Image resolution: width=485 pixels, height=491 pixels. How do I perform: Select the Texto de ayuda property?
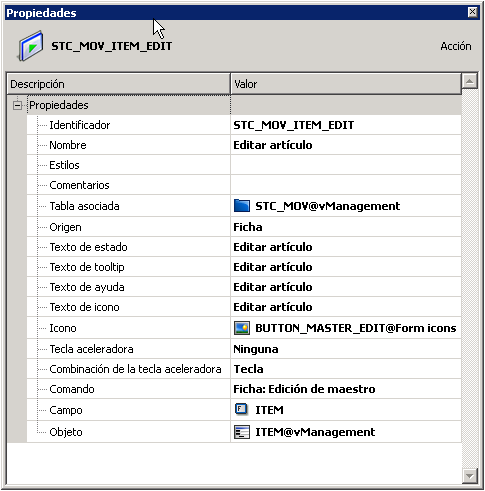coord(244,287)
